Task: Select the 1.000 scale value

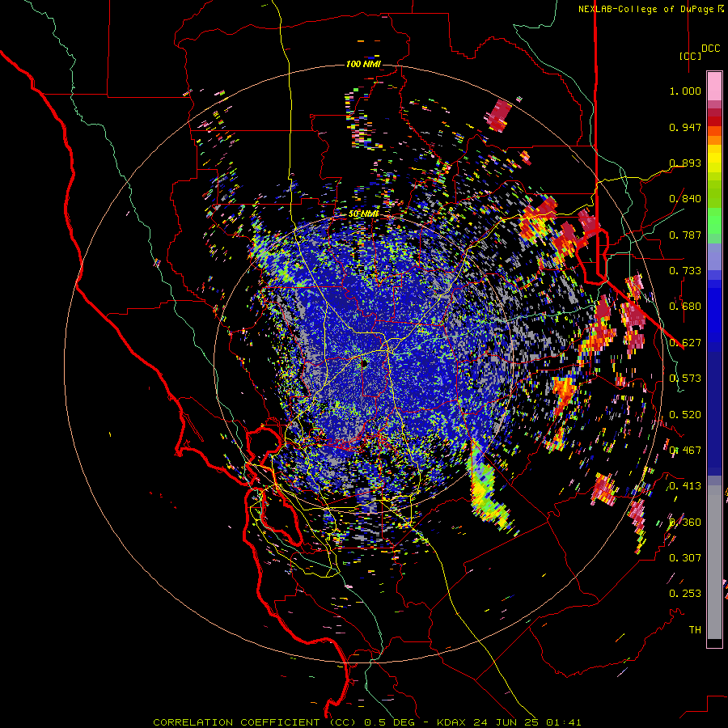Action: [685, 91]
